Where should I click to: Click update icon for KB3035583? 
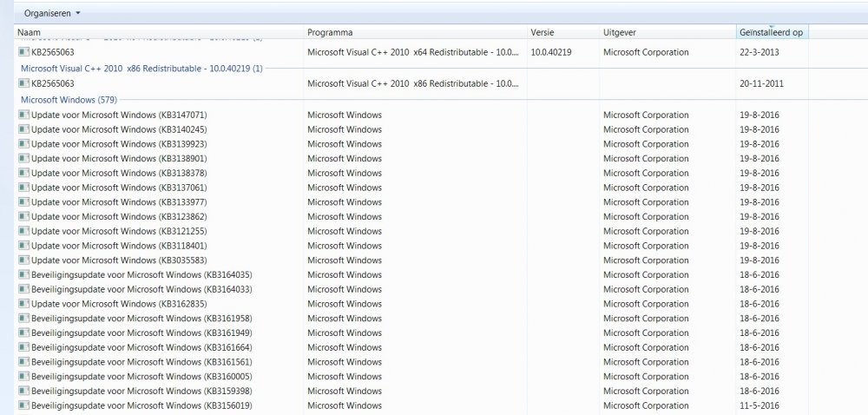point(23,260)
